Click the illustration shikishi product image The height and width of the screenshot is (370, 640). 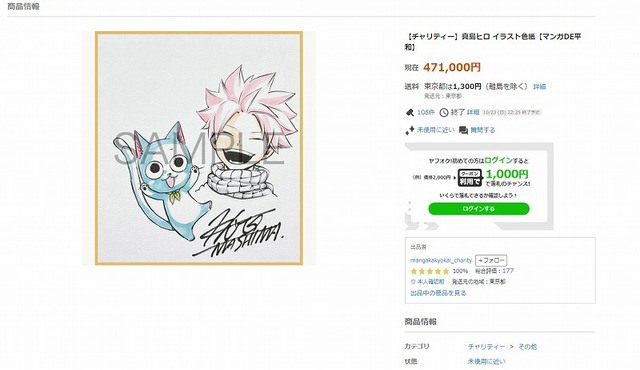[199, 148]
